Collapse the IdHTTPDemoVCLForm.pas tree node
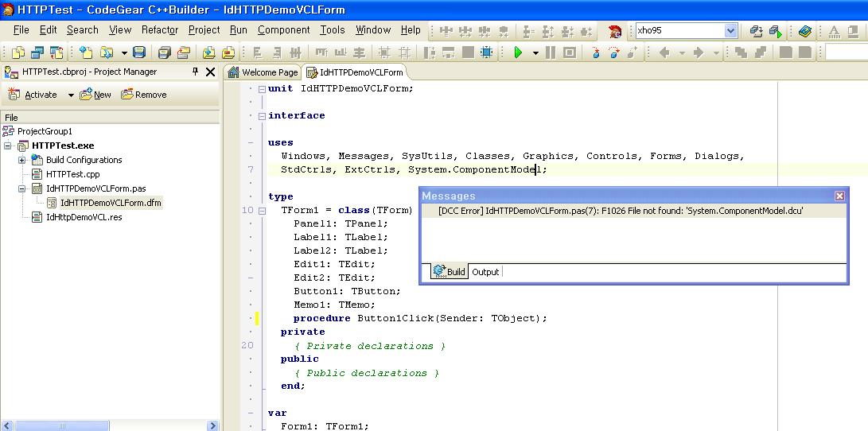This screenshot has width=868, height=431. coord(23,189)
